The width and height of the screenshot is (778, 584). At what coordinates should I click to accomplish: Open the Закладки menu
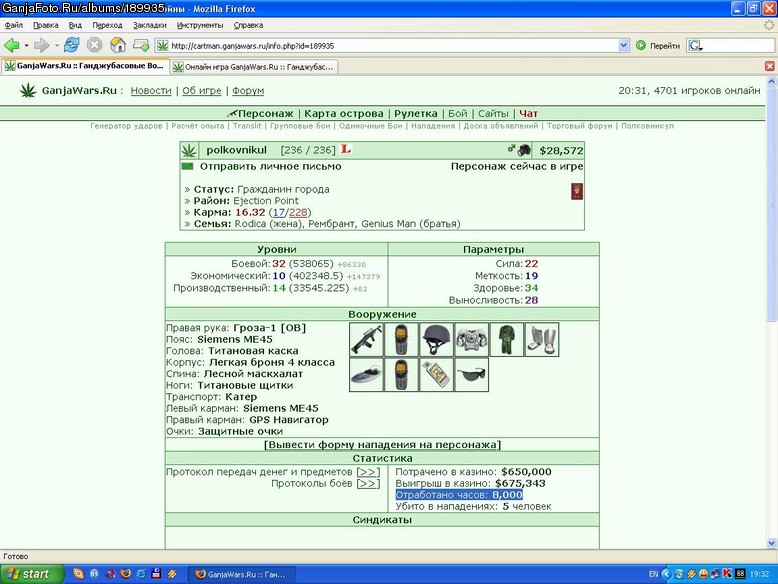(x=149, y=25)
